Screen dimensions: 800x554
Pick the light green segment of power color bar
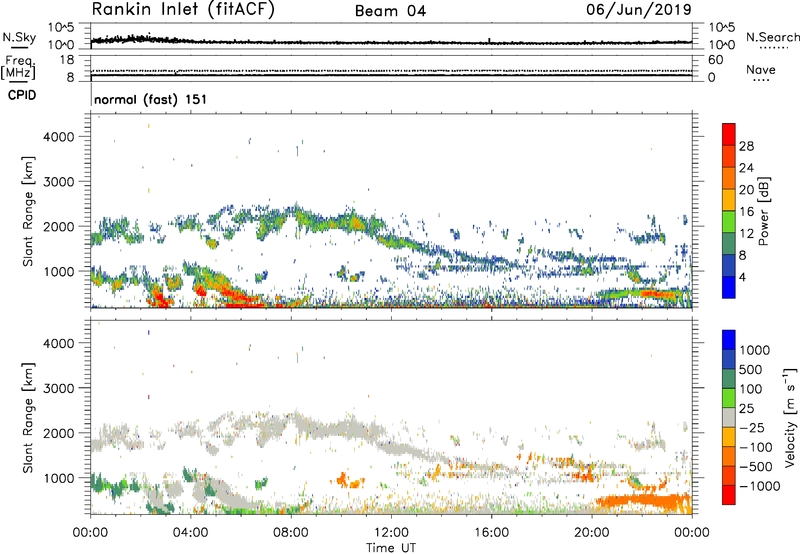tap(729, 222)
